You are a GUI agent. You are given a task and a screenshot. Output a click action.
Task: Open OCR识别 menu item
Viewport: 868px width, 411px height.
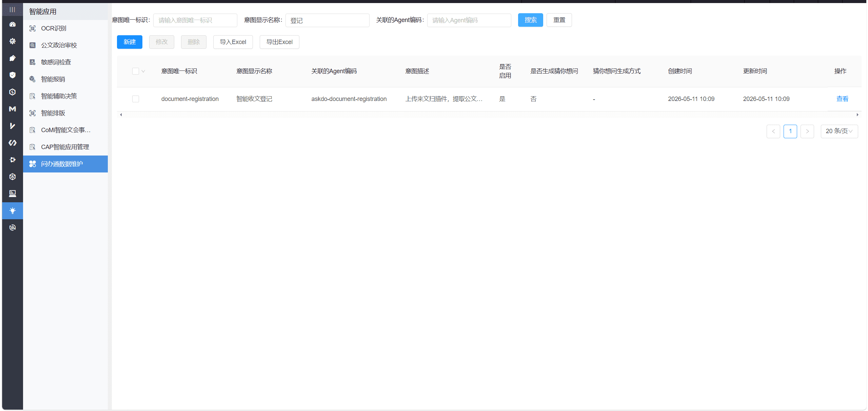click(x=65, y=28)
